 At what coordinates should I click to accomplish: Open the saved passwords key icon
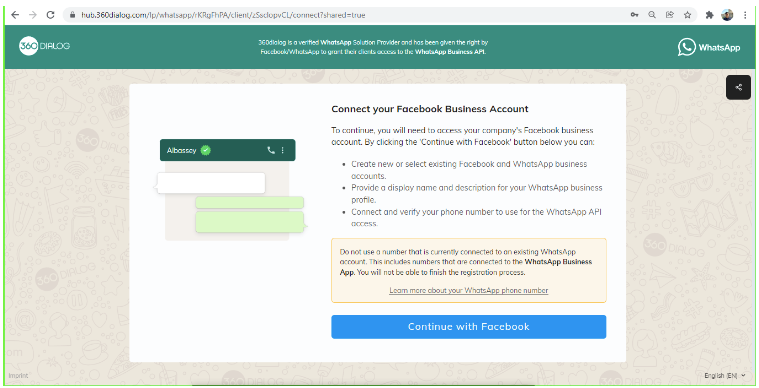coord(634,15)
